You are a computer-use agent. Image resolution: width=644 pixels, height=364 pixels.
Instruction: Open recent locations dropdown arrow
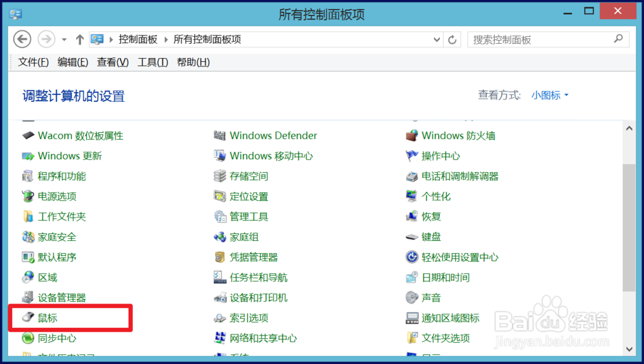(x=64, y=40)
